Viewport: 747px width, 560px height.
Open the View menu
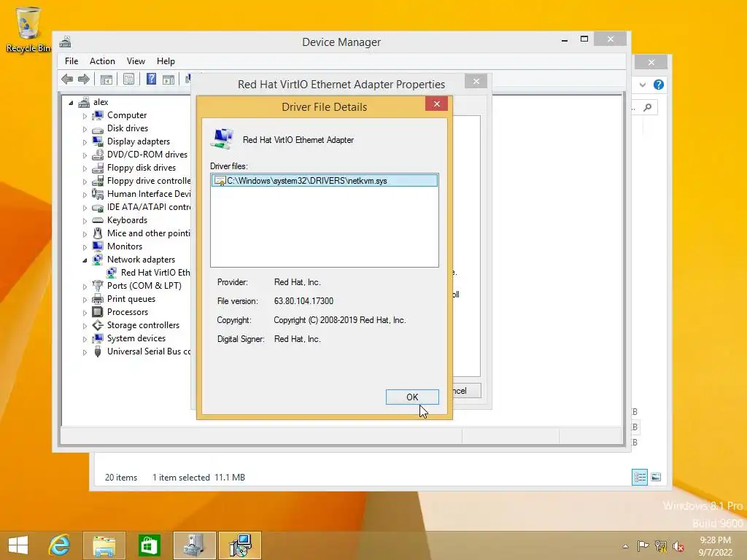[x=136, y=61]
